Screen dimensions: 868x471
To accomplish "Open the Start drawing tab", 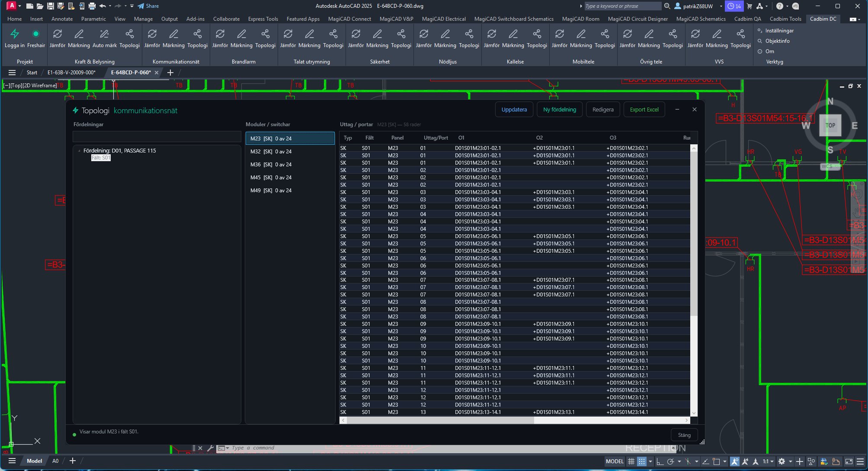I will pyautogui.click(x=32, y=72).
